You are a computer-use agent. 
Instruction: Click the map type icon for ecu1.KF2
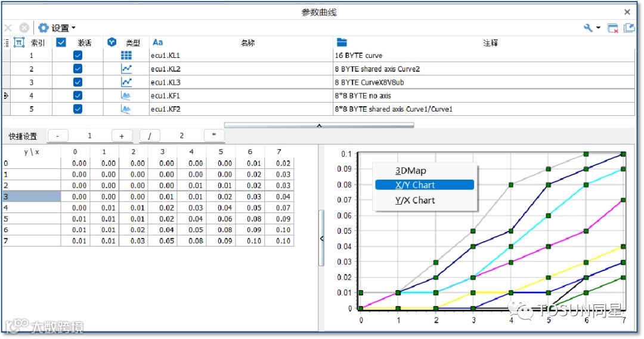coord(126,109)
